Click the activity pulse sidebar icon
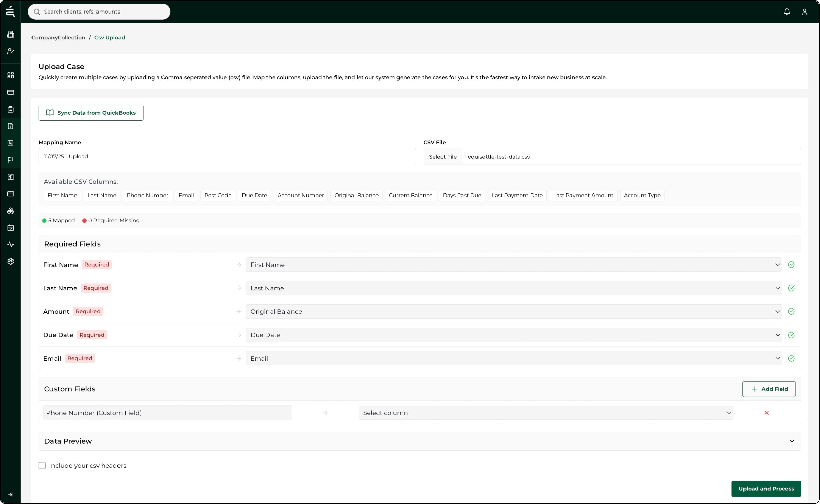This screenshot has height=504, width=820. (10, 244)
